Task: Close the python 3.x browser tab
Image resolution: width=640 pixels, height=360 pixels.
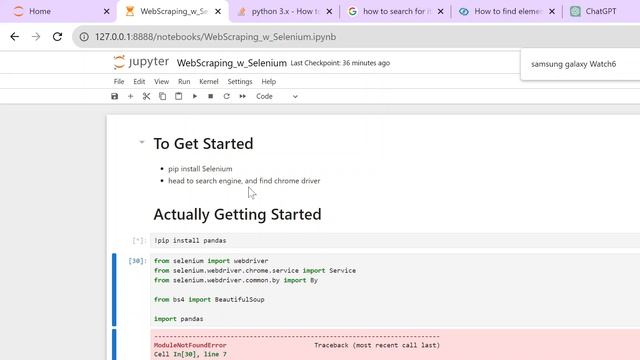Action: (x=329, y=11)
